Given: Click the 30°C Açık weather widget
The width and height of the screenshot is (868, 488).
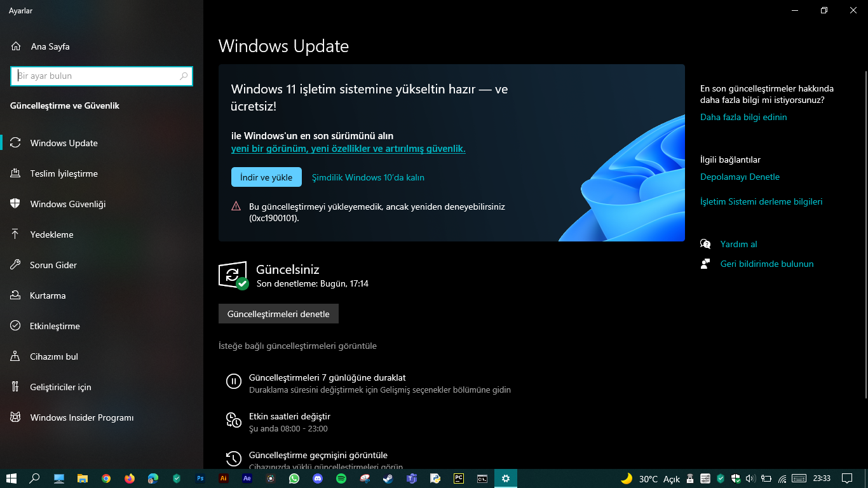Looking at the screenshot, I should coord(650,478).
